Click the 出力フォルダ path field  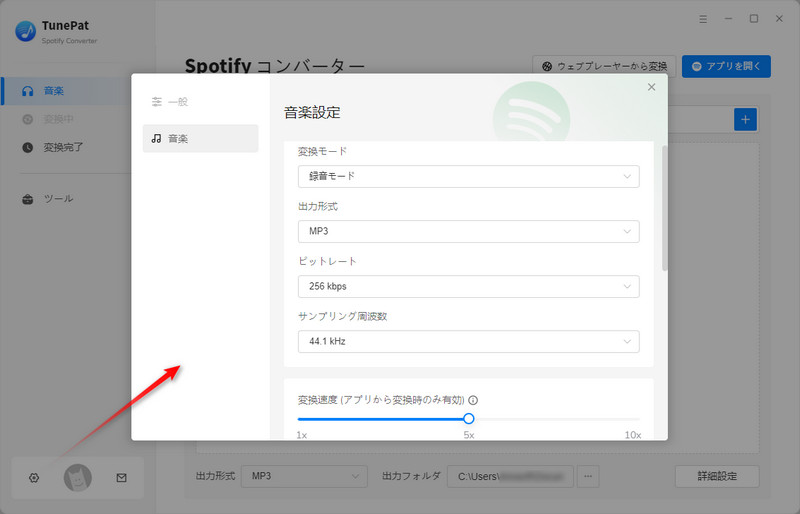[x=510, y=476]
